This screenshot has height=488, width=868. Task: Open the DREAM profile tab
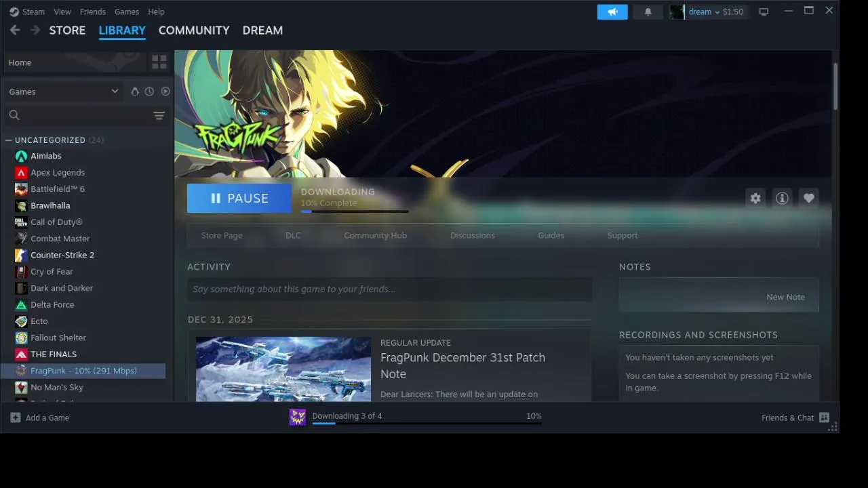click(x=262, y=30)
